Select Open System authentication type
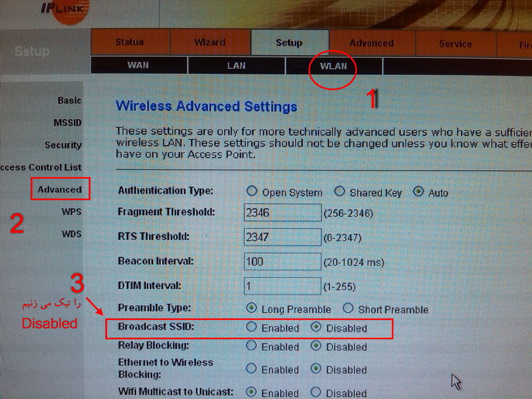This screenshot has width=532, height=399. coord(252,191)
